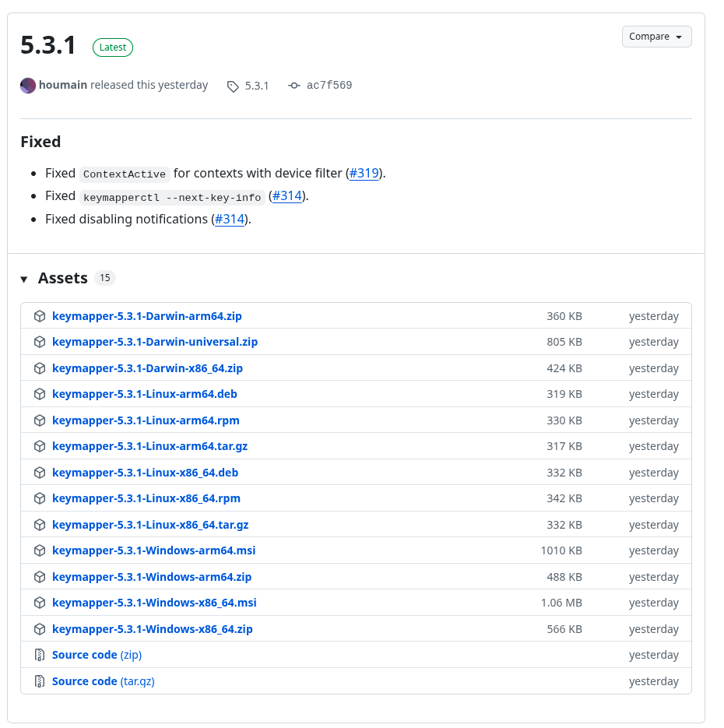The height and width of the screenshot is (728, 724).
Task: Click package icon for Linux-x86_64.deb
Action: [x=40, y=473]
